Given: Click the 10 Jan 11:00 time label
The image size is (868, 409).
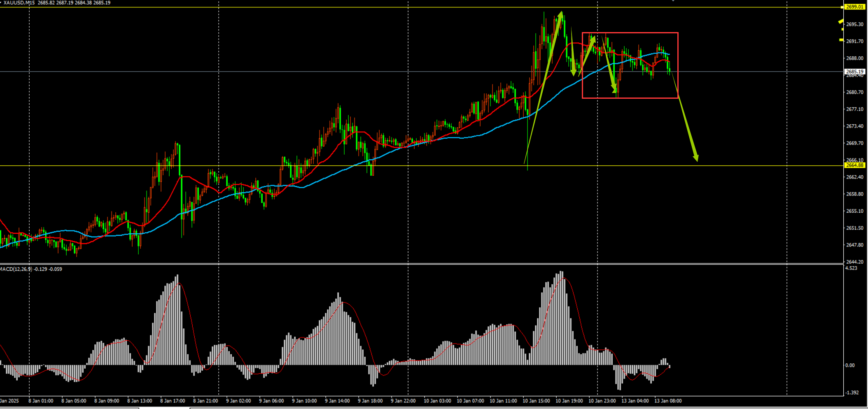Looking at the screenshot, I should (x=503, y=401).
